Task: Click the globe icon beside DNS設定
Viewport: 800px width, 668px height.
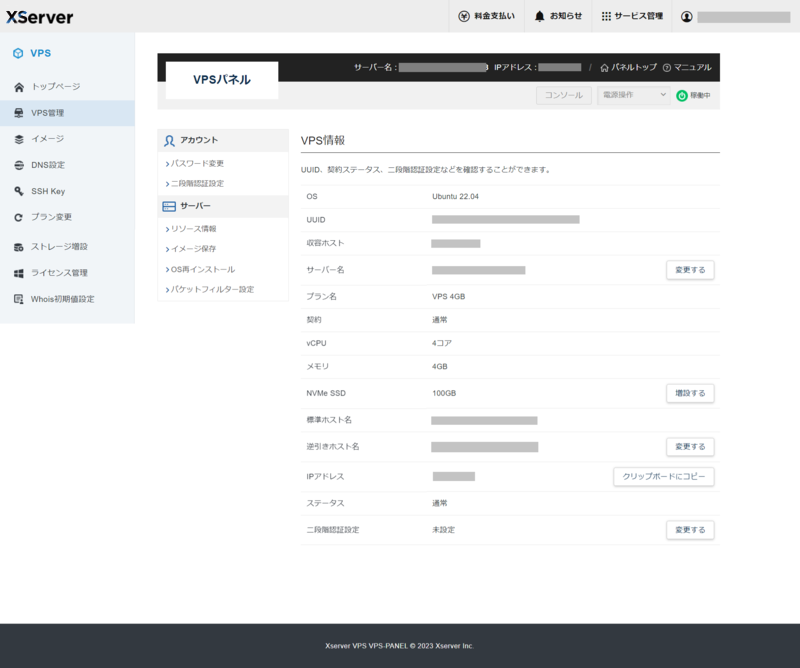Action: (19, 165)
